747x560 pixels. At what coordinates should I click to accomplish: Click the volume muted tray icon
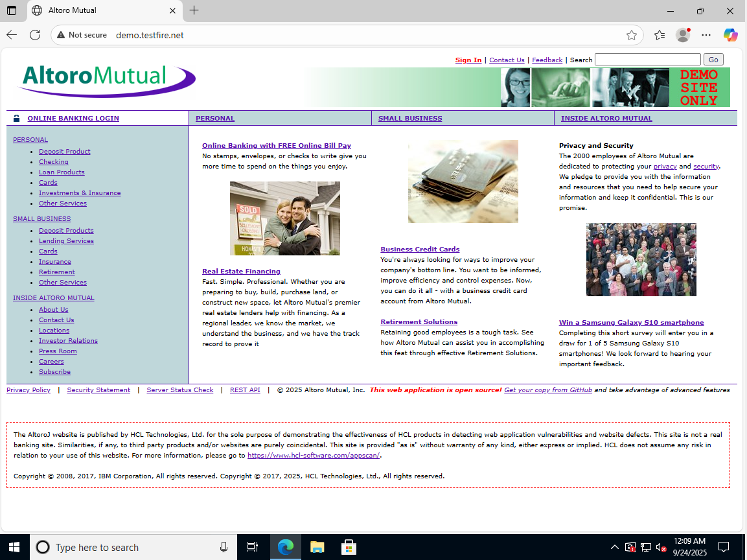pos(661,547)
